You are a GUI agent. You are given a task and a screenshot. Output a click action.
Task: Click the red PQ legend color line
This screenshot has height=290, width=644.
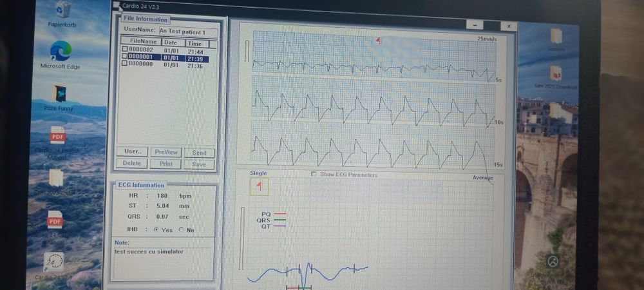(x=279, y=213)
